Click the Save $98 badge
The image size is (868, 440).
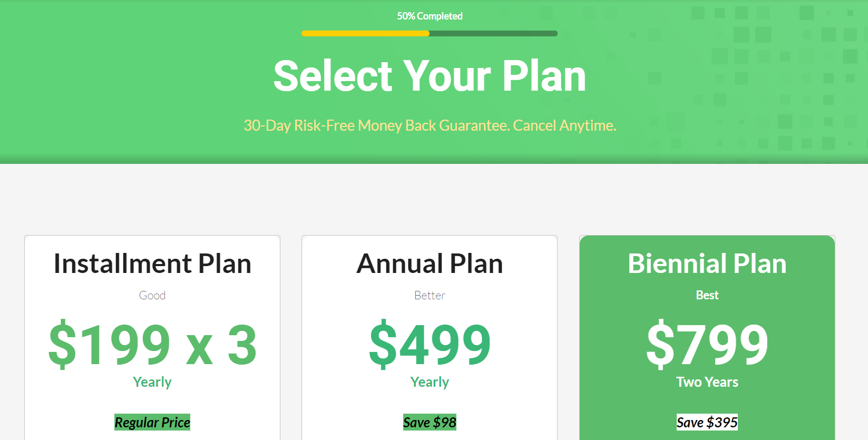point(430,422)
